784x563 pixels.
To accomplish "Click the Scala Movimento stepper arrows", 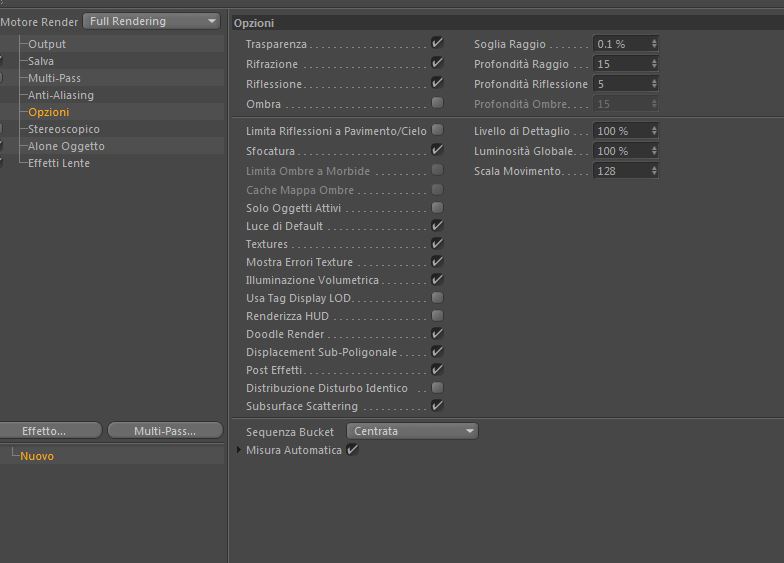I will (654, 171).
